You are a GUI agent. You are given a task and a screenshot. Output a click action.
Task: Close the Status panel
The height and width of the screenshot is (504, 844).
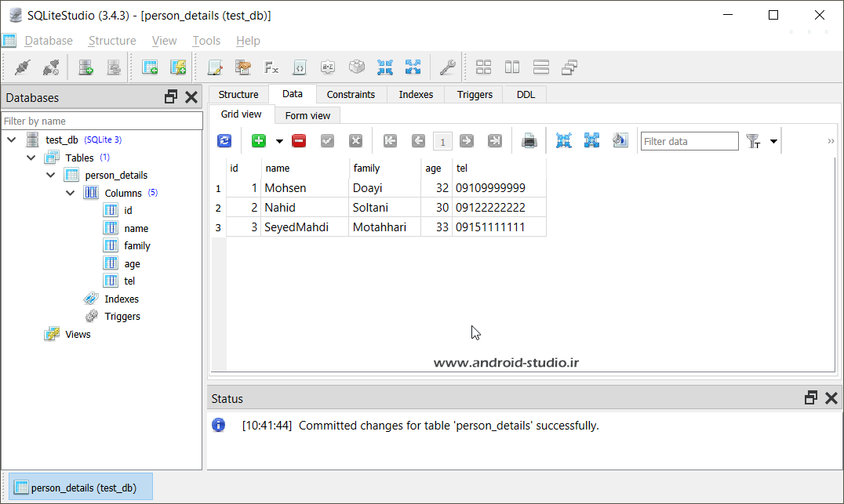(x=831, y=398)
